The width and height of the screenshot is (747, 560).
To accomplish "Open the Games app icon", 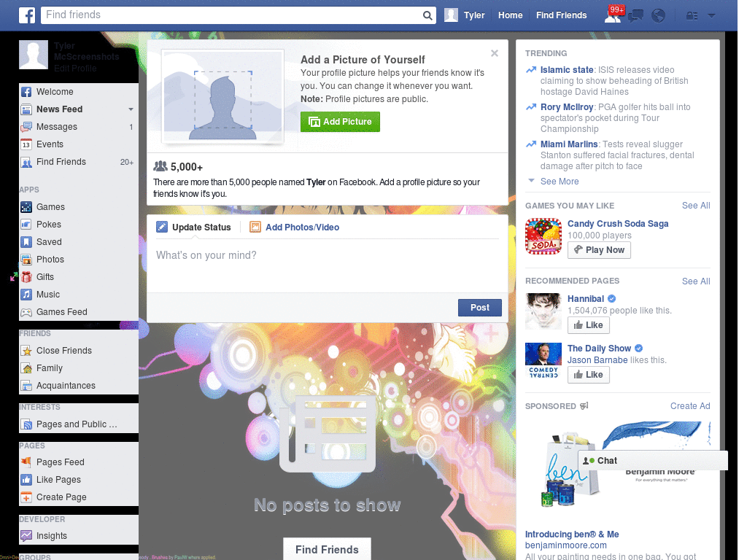I will point(26,207).
